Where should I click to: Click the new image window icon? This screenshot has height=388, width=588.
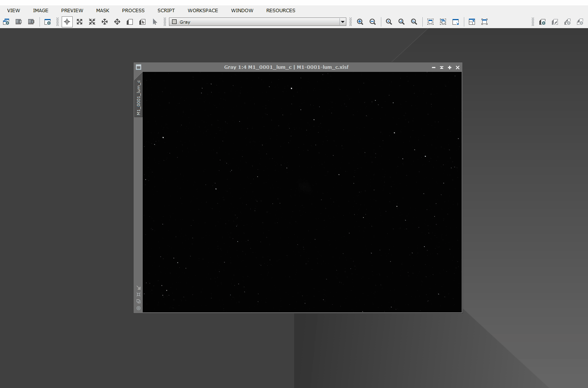tap(6, 22)
